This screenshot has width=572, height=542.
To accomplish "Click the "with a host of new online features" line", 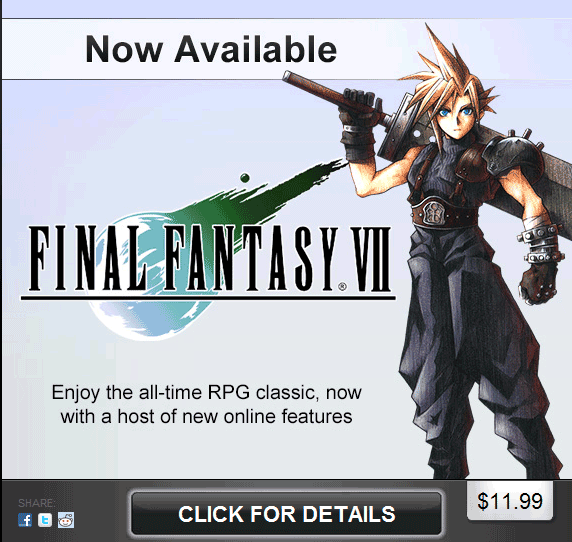I will click(206, 416).
